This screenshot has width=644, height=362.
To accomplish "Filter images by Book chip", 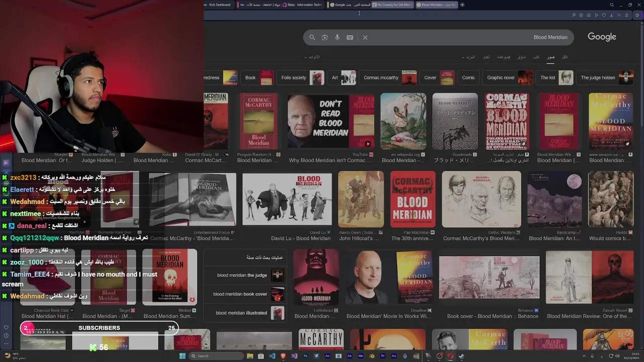I will [258, 78].
